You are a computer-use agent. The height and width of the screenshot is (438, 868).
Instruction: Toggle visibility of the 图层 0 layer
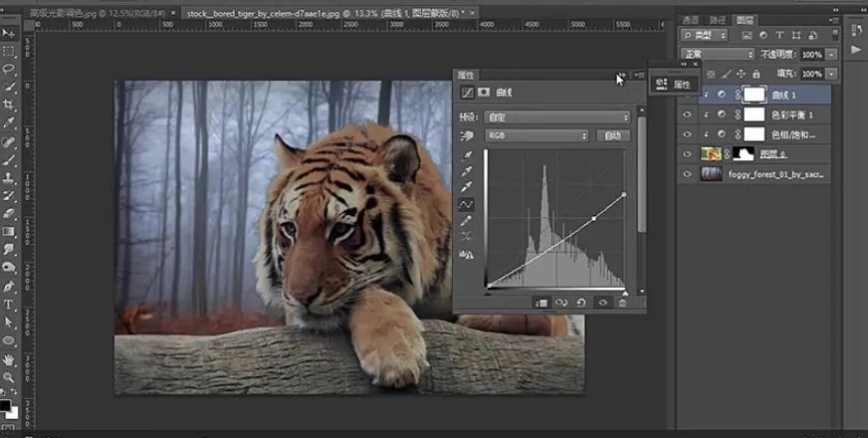(688, 154)
